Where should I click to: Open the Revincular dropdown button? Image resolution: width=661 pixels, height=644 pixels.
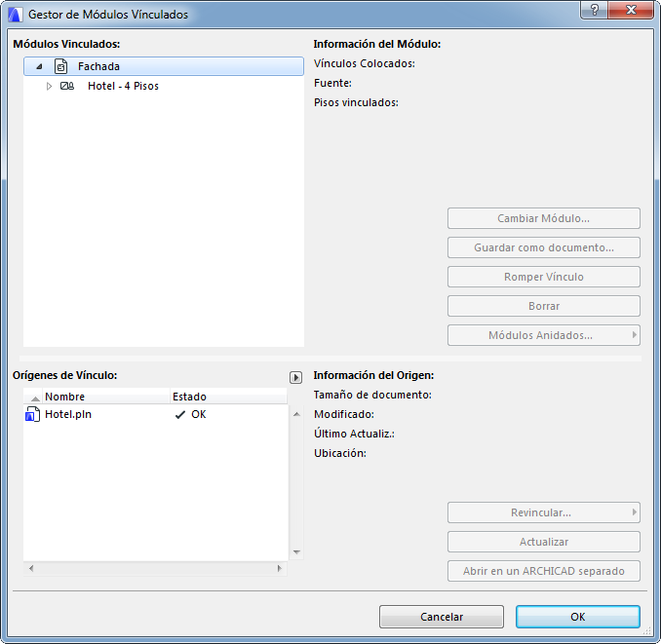click(x=544, y=512)
